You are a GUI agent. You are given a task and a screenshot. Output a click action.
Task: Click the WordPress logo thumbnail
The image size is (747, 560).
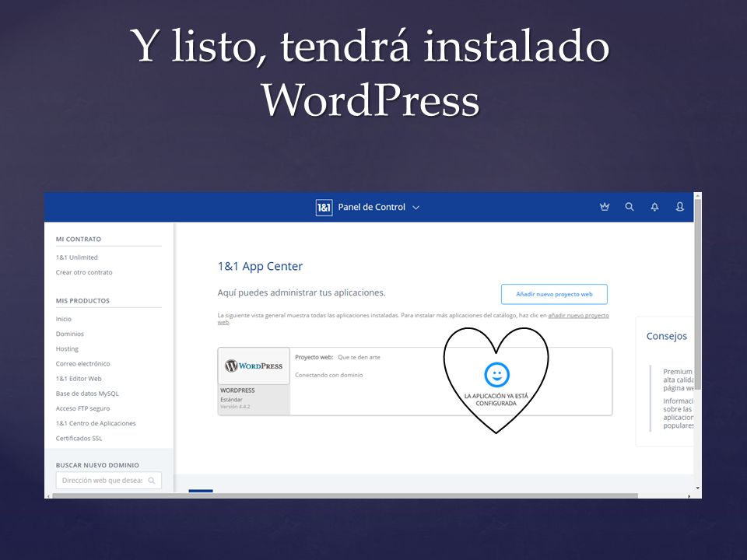coord(254,366)
